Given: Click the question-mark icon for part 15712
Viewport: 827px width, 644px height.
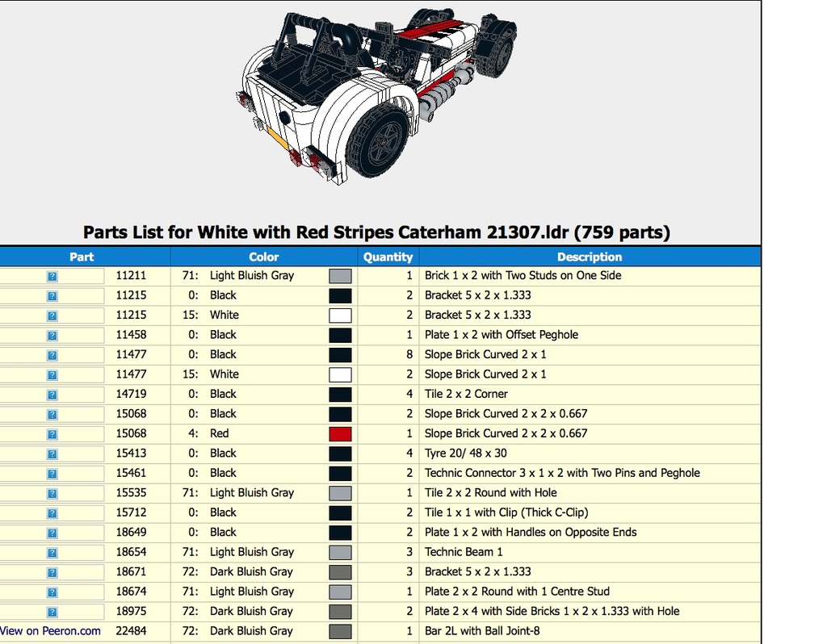Looking at the screenshot, I should point(52,513).
